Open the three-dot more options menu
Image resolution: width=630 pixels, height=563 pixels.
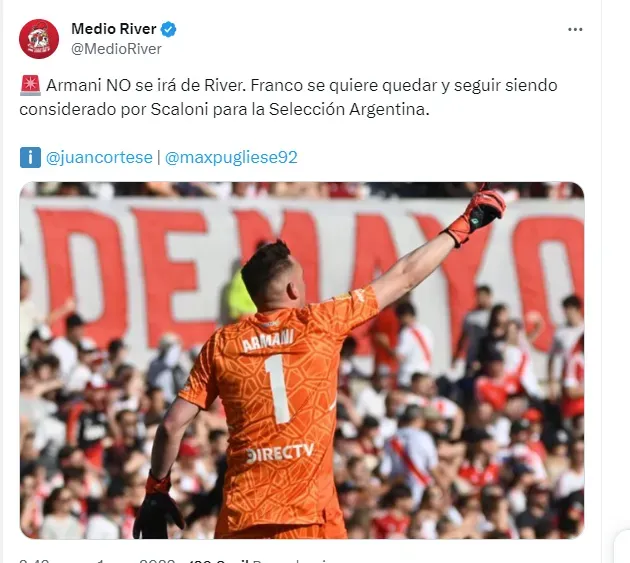tap(575, 29)
